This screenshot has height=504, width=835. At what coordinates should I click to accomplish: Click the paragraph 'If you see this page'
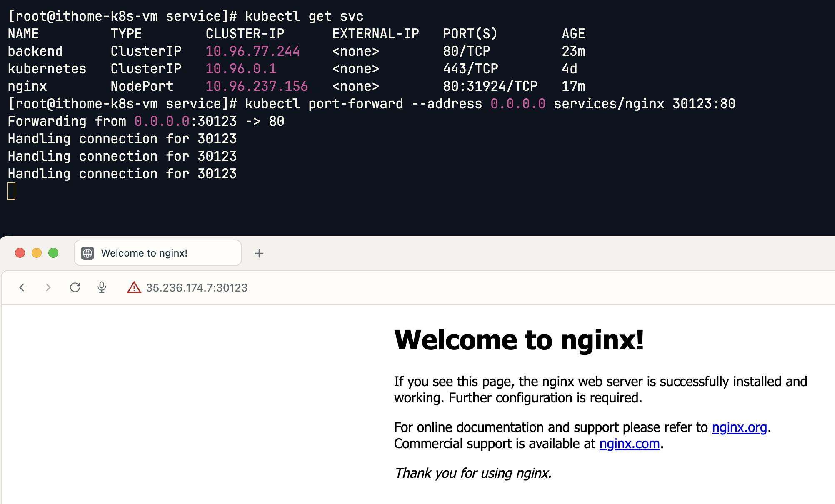pyautogui.click(x=600, y=389)
